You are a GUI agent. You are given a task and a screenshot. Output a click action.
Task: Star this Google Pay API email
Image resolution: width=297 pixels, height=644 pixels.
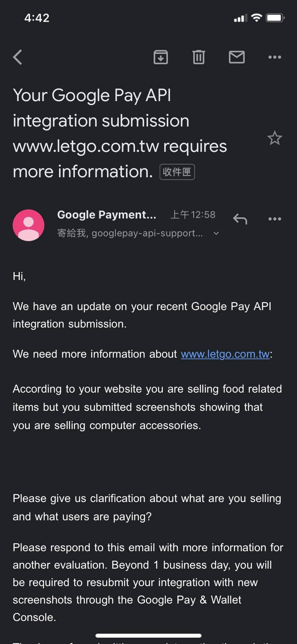point(274,138)
